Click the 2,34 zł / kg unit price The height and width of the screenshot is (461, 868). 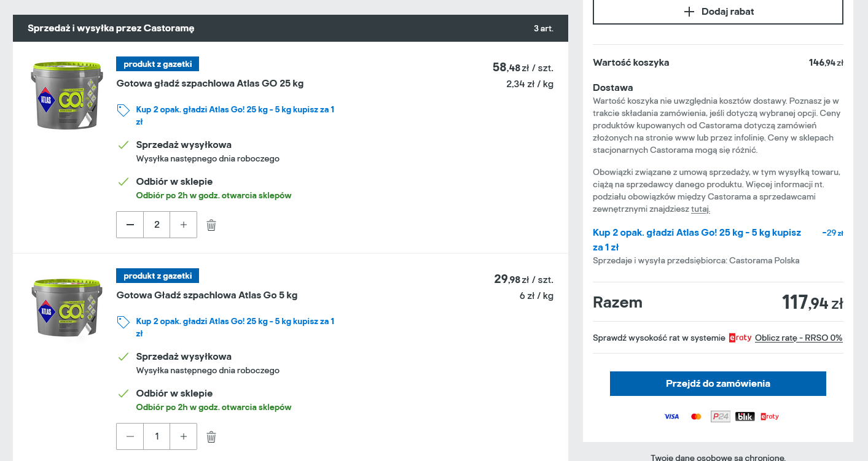tap(530, 84)
